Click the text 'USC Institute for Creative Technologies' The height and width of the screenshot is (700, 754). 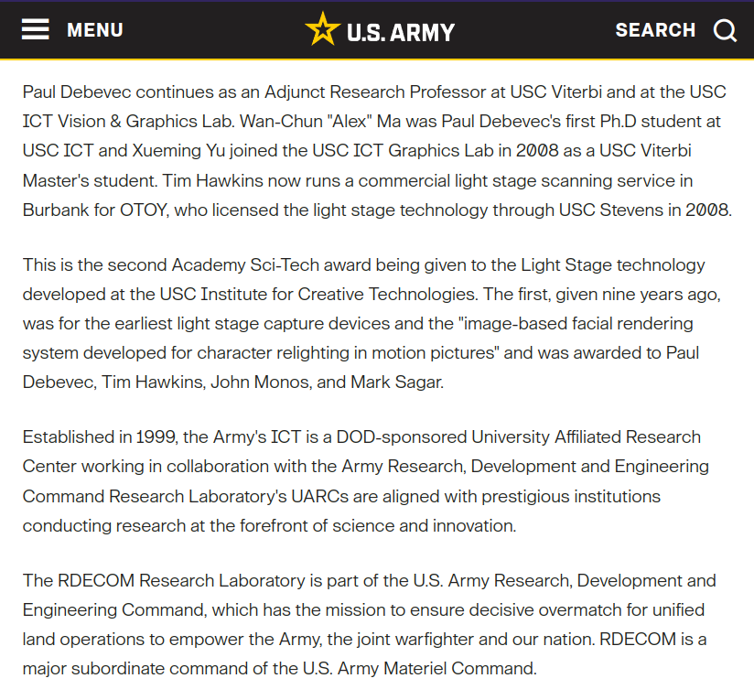point(317,295)
